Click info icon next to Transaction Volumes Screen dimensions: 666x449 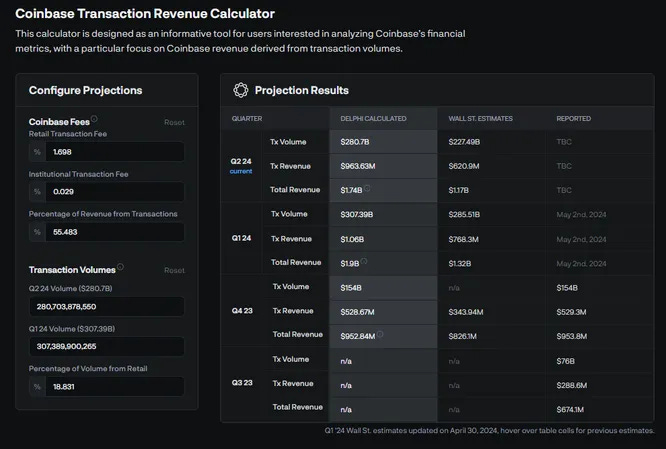121,267
